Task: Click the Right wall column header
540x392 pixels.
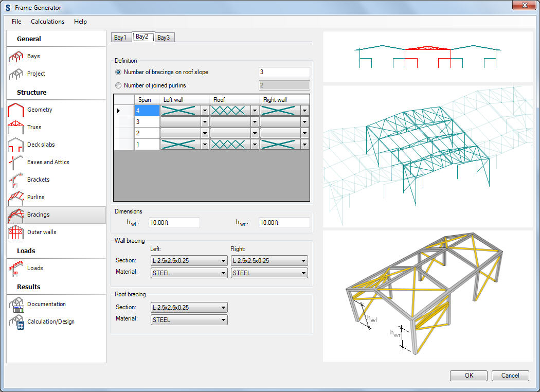Action: click(x=284, y=100)
